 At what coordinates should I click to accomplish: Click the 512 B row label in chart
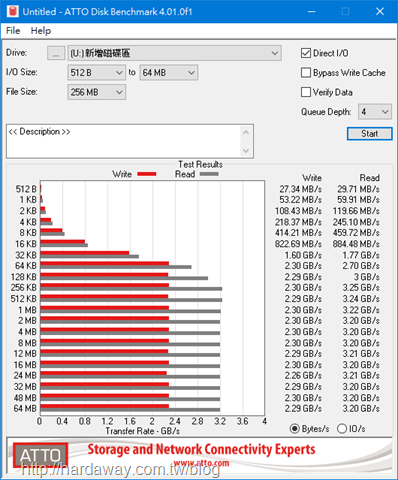pos(26,189)
